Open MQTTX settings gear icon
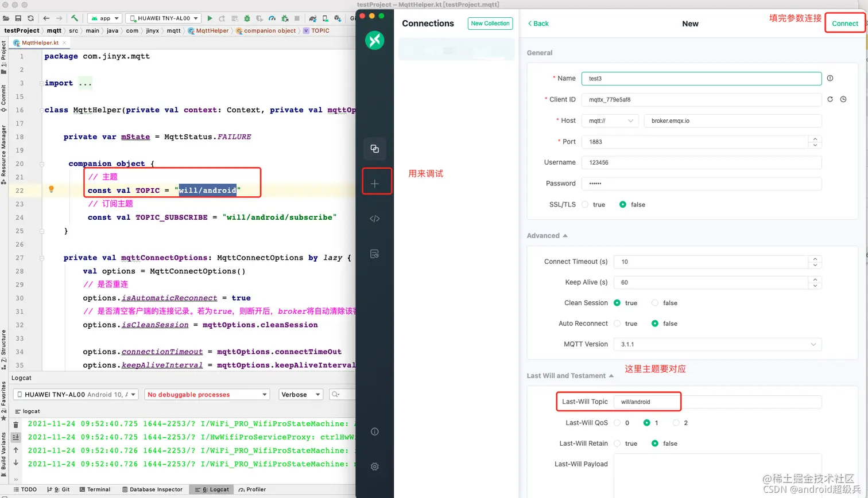 pyautogui.click(x=374, y=466)
